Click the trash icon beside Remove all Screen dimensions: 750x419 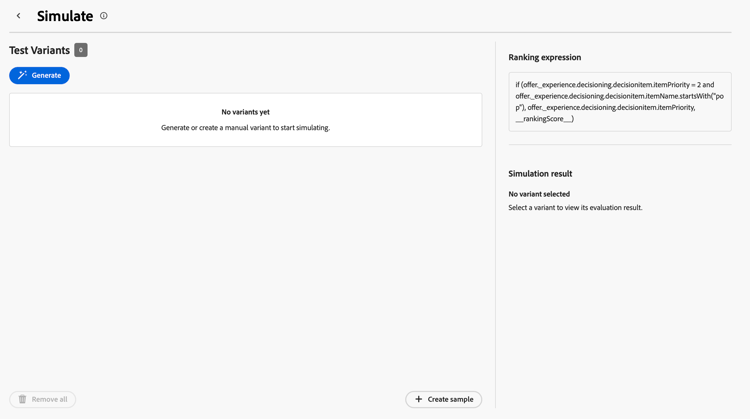click(22, 399)
